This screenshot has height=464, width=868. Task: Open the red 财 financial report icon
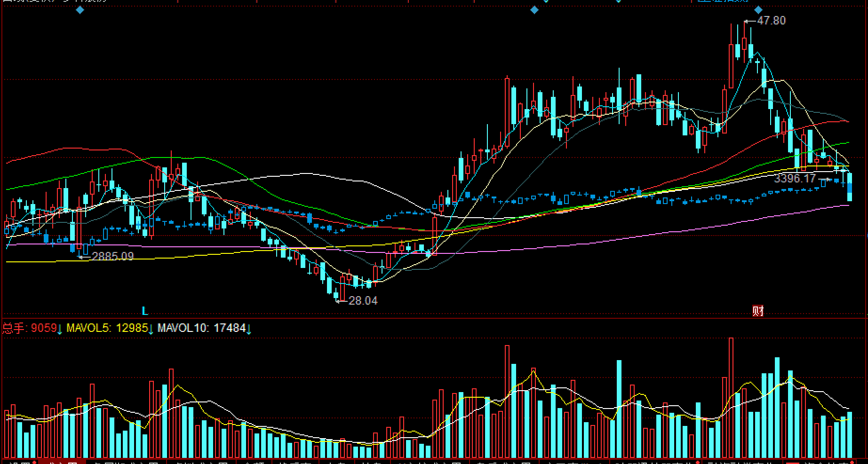coord(757,311)
